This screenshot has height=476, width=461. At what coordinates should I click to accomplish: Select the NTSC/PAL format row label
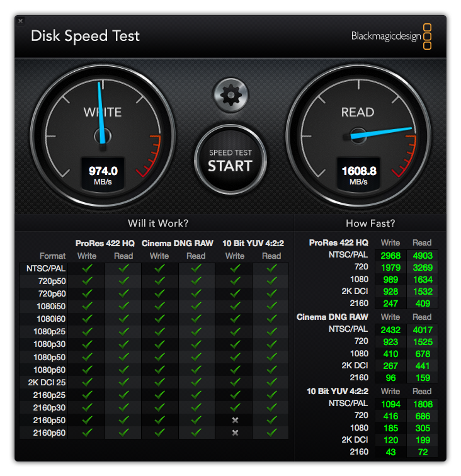(x=46, y=268)
